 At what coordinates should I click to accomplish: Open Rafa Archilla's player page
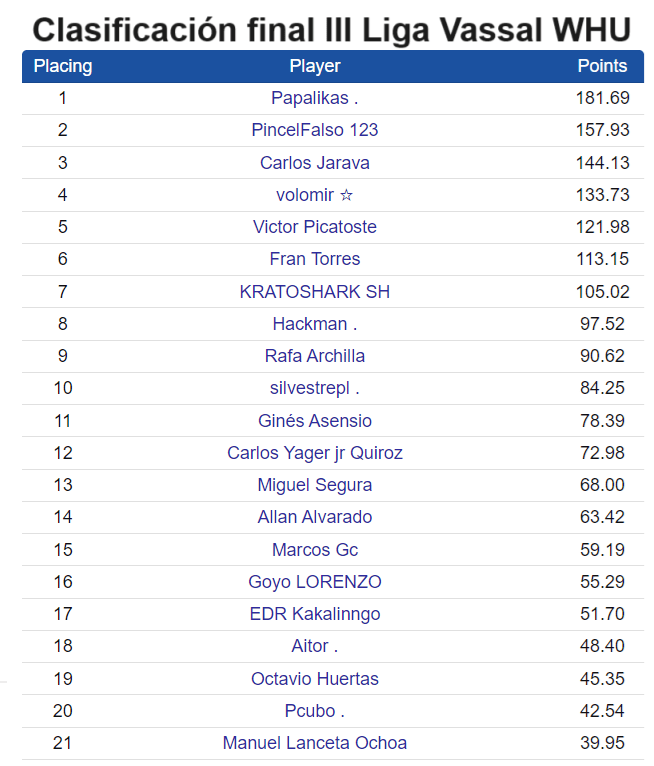315,356
